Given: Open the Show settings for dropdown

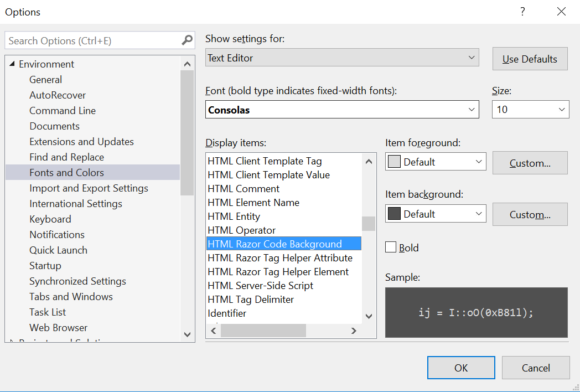Looking at the screenshot, I should pos(341,58).
